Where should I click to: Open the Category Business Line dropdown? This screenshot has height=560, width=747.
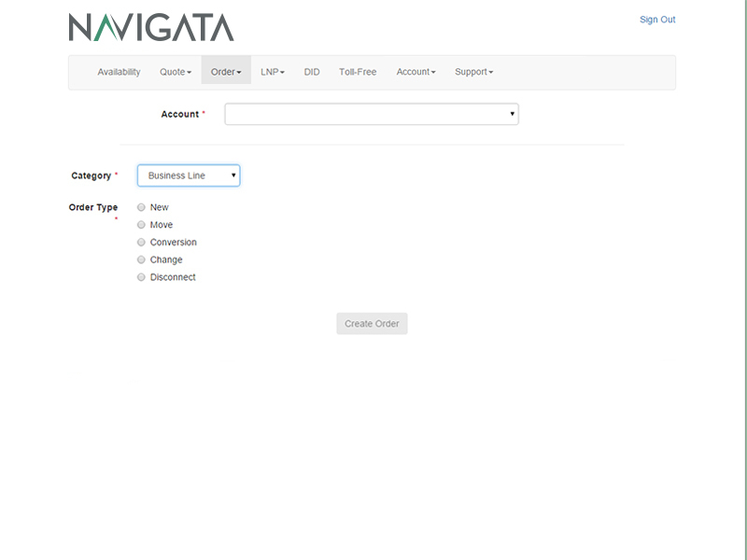pos(189,175)
